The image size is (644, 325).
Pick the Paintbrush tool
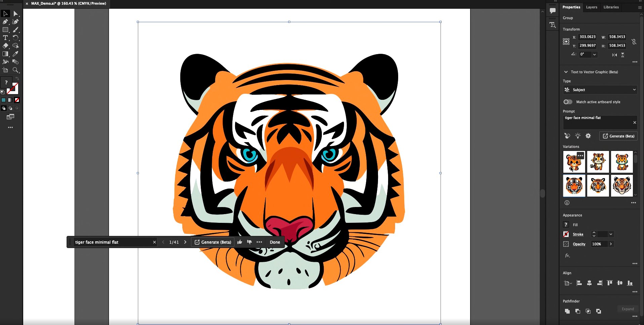(16, 30)
